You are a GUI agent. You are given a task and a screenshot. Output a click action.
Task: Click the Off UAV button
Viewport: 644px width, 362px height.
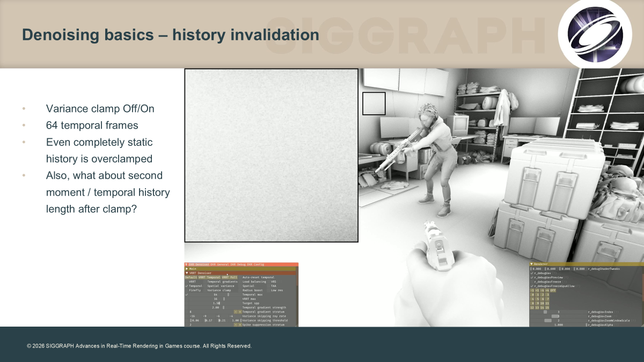click(x=553, y=290)
